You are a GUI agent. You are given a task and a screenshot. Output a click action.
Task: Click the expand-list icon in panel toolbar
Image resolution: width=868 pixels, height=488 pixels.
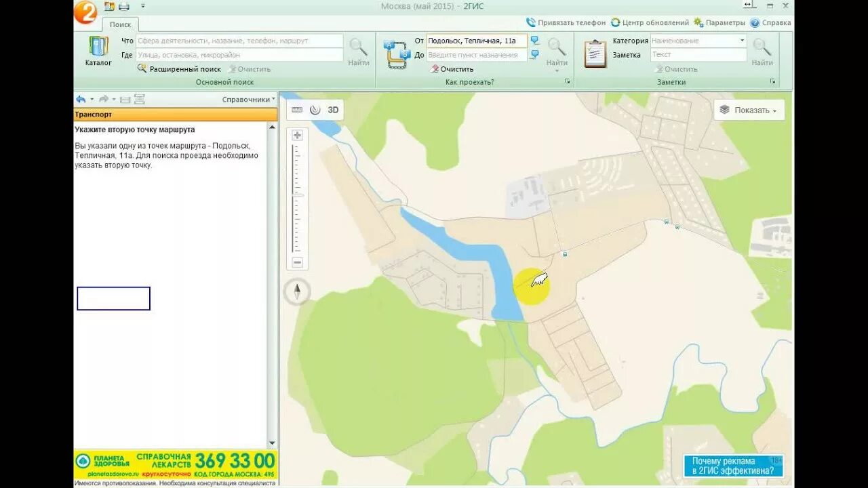pos(140,99)
